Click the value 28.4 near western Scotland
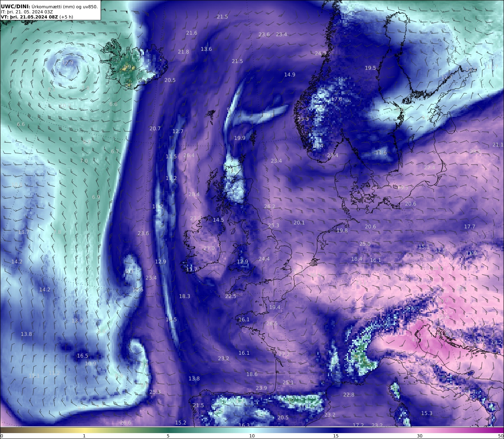 pos(194,194)
